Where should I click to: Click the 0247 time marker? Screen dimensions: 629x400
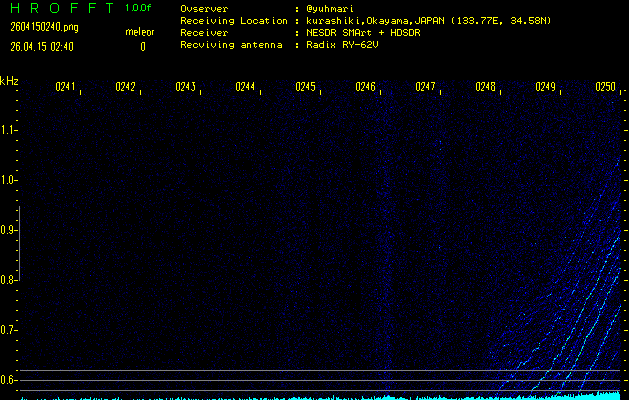tap(425, 87)
